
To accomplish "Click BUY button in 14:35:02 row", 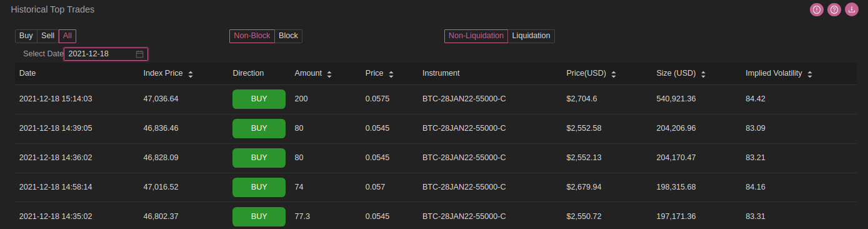I will 259,216.
